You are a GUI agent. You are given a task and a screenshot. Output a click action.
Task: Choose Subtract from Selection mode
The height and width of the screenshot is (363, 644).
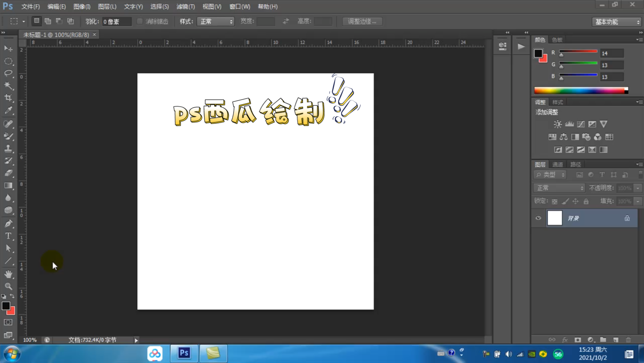(59, 21)
